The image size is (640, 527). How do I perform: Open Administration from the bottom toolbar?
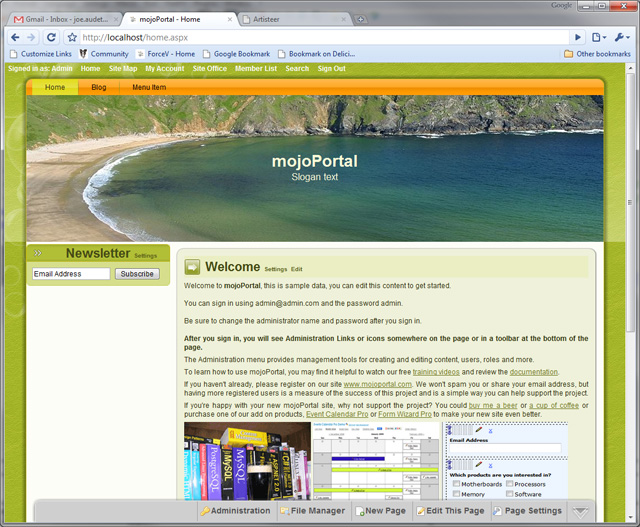point(235,511)
